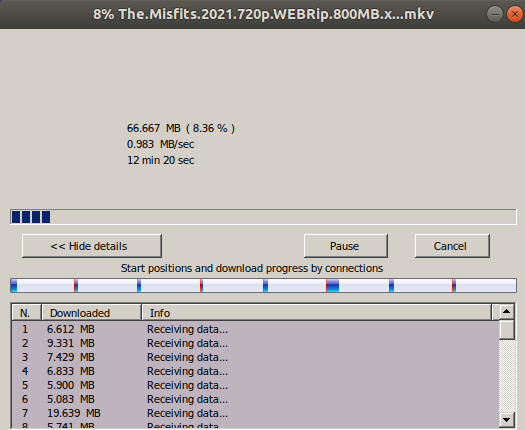The width and height of the screenshot is (525, 430).
Task: Cancel the download
Action: click(452, 246)
